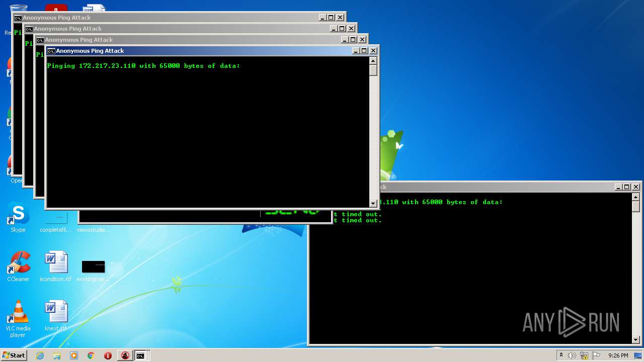Open the Start menu
Viewport: 644px width, 362px height.
(14, 355)
